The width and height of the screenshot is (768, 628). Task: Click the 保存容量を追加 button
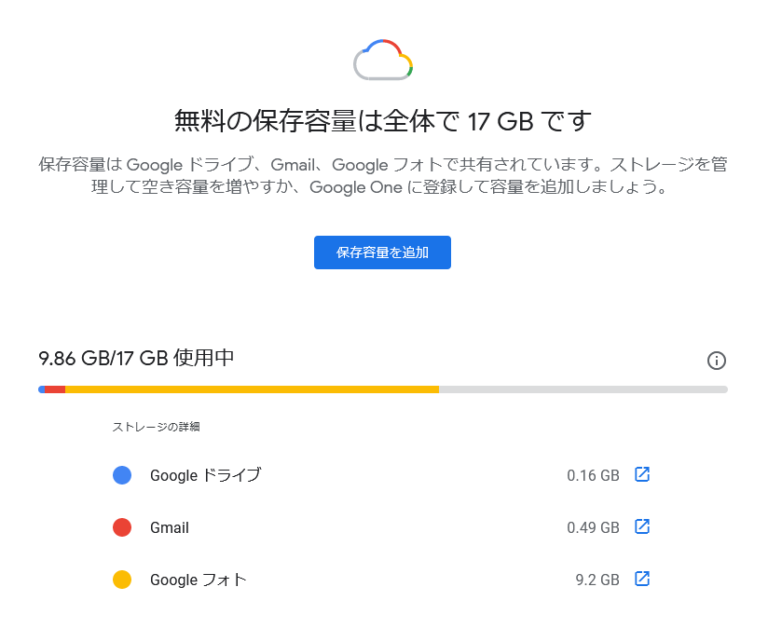pos(382,252)
